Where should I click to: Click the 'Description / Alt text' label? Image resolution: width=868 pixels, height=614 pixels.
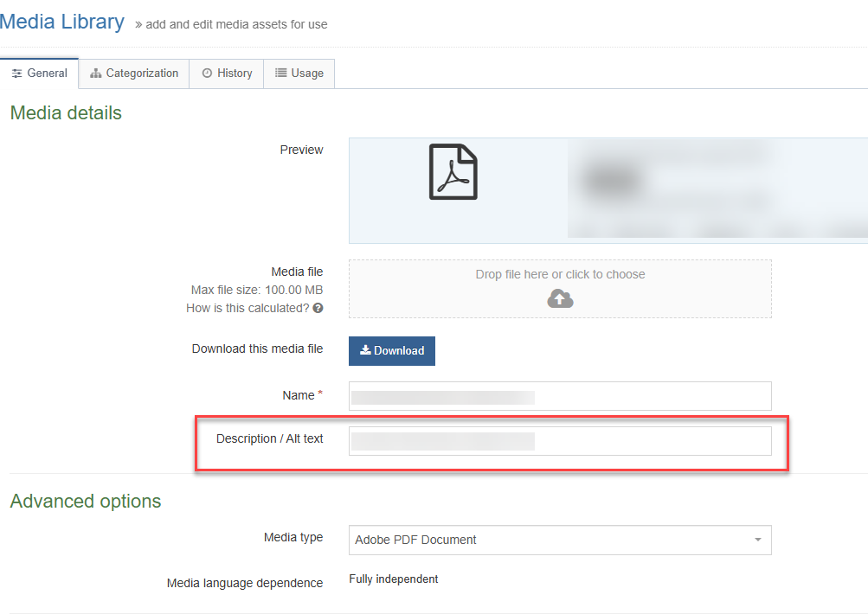[269, 438]
